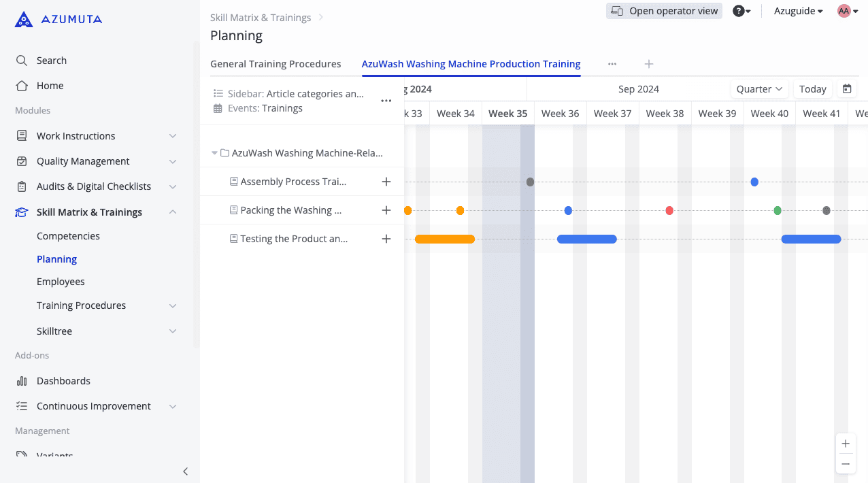Screen dimensions: 868x483
Task: Switch to General Training Procedures tab
Action: [x=276, y=64]
